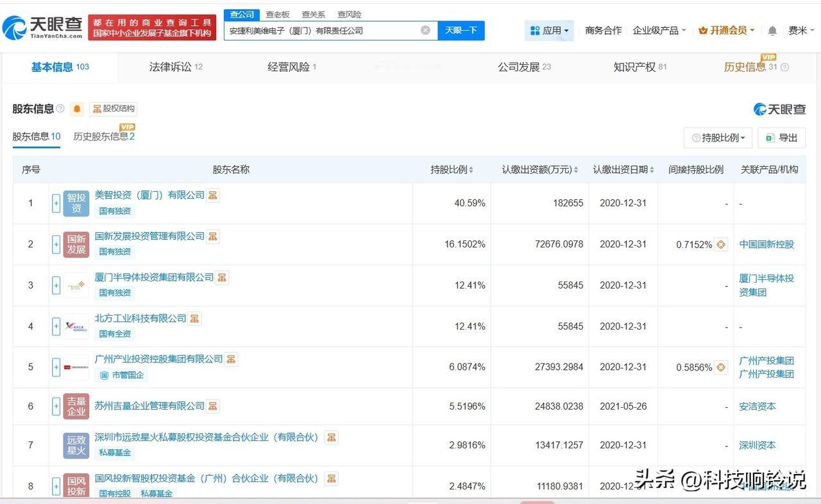Screen dimensions: 821x504
Task: Open the 应用 dropdown menu
Action: [550, 30]
